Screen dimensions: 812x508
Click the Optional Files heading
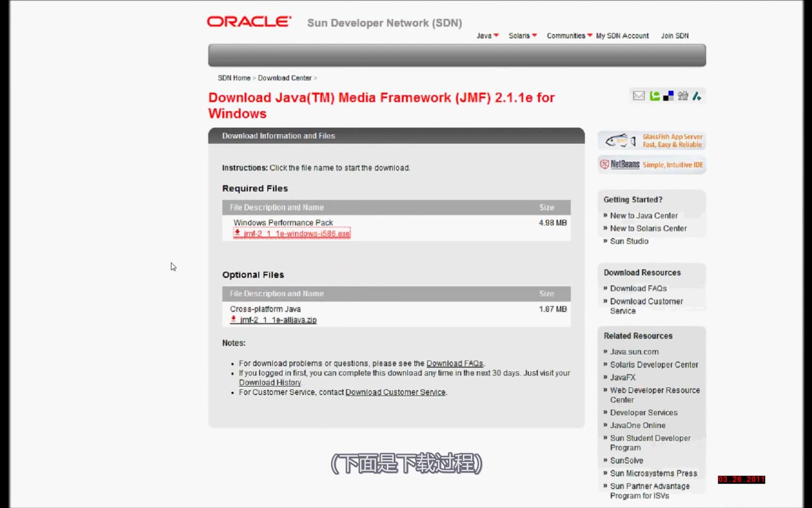(x=253, y=274)
